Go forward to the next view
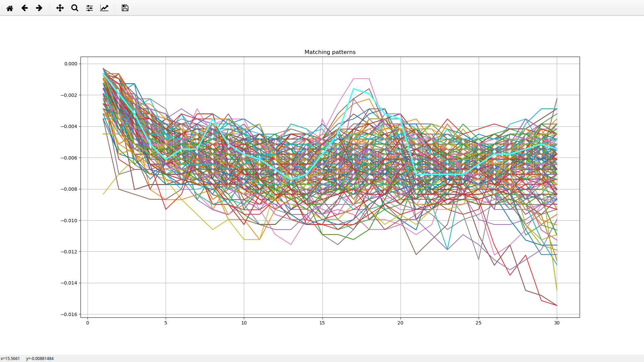The image size is (644, 362). tap(39, 8)
